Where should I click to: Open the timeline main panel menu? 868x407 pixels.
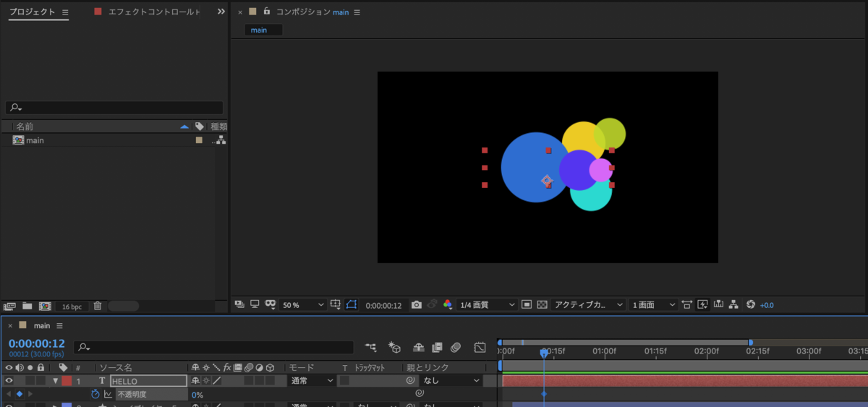[x=59, y=326]
